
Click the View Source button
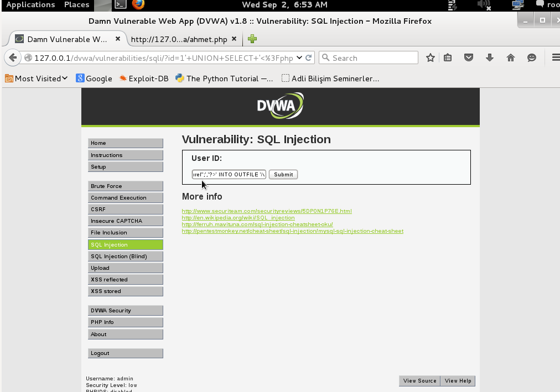pos(419,381)
